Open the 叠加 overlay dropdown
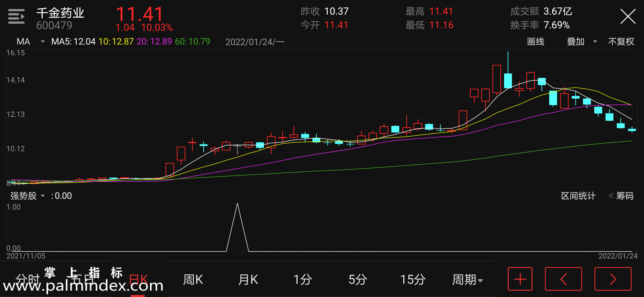 pyautogui.click(x=582, y=42)
